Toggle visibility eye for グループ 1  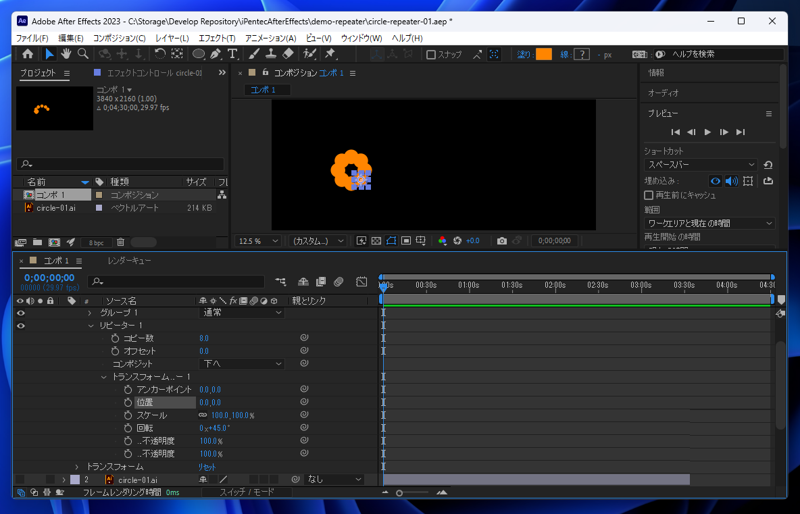click(21, 313)
